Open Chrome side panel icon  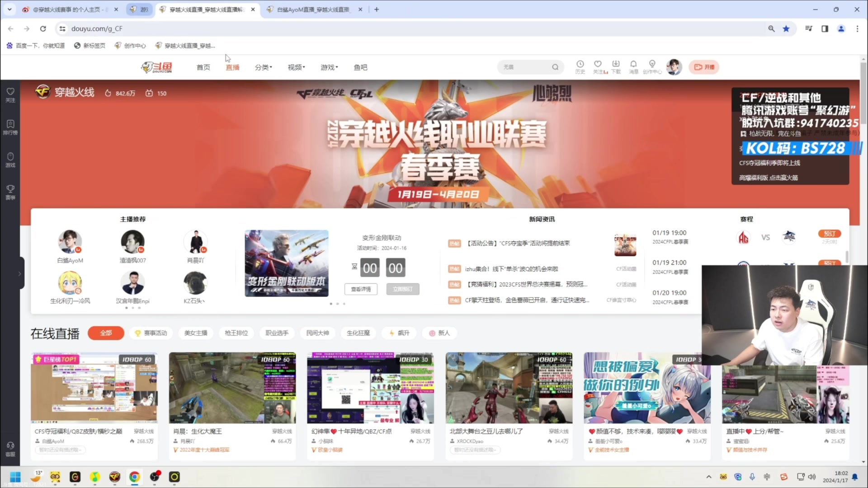825,28
